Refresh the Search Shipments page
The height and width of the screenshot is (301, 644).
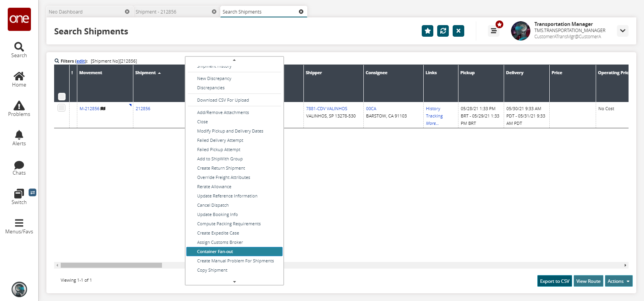coord(443,31)
